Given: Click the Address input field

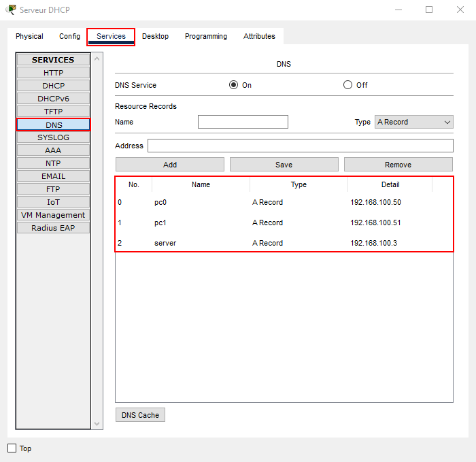Looking at the screenshot, I should pos(301,146).
